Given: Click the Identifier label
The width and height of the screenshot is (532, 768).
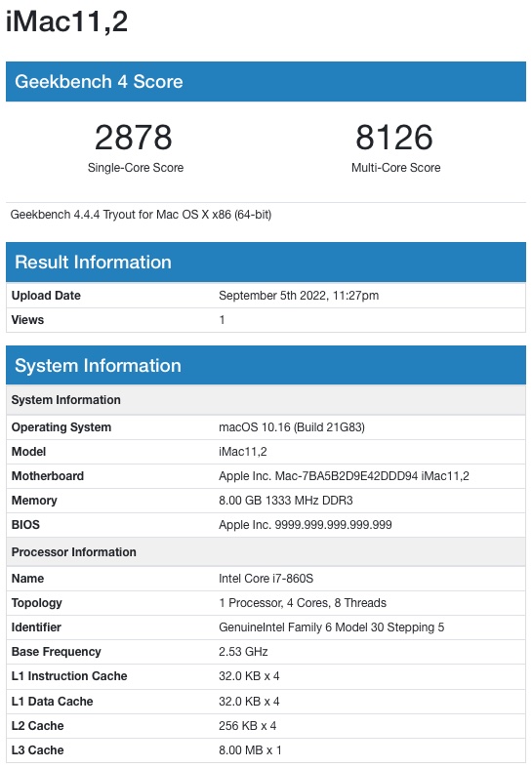Looking at the screenshot, I should pyautogui.click(x=36, y=627).
